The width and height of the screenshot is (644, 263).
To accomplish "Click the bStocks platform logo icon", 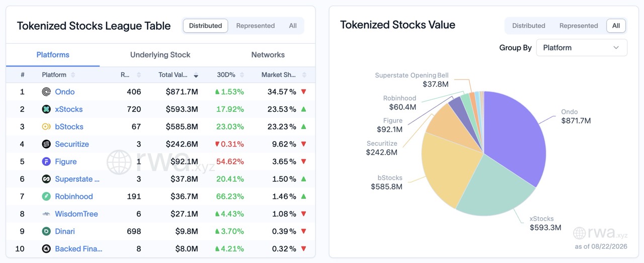I will 46,126.
